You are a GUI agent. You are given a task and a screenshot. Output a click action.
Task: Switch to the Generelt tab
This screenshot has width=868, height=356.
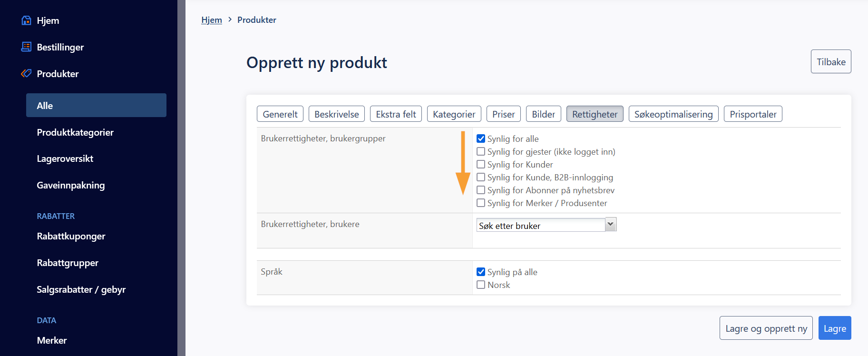[x=280, y=114]
